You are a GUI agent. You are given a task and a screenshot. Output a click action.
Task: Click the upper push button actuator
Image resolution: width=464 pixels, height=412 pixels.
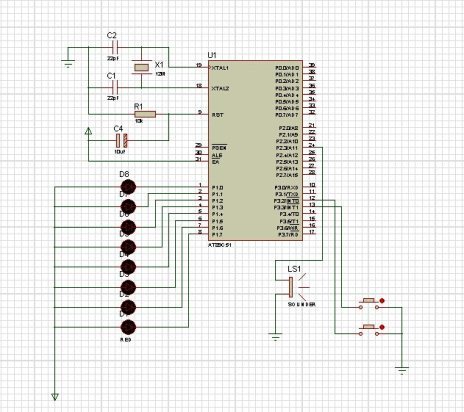pos(369,301)
